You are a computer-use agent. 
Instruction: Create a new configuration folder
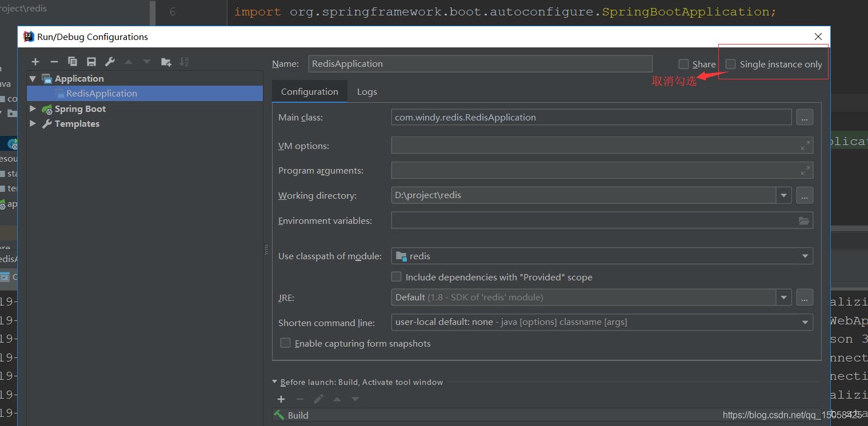165,62
